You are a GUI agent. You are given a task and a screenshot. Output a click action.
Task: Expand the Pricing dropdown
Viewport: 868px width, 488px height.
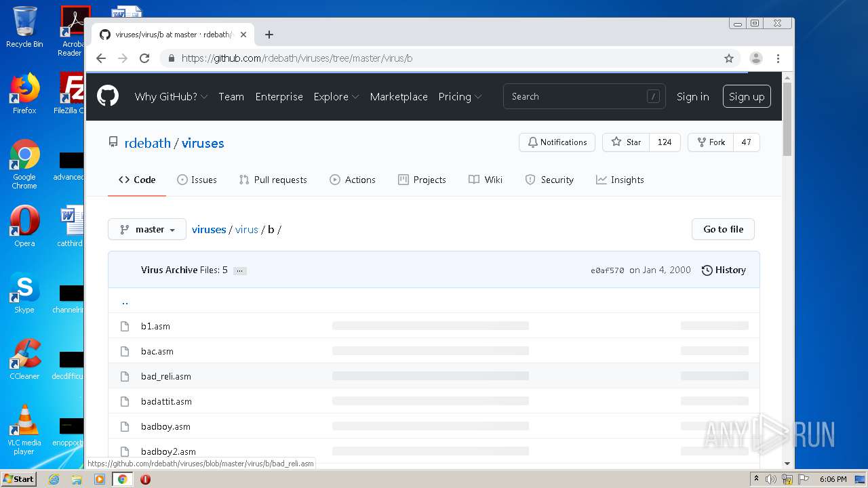[460, 96]
